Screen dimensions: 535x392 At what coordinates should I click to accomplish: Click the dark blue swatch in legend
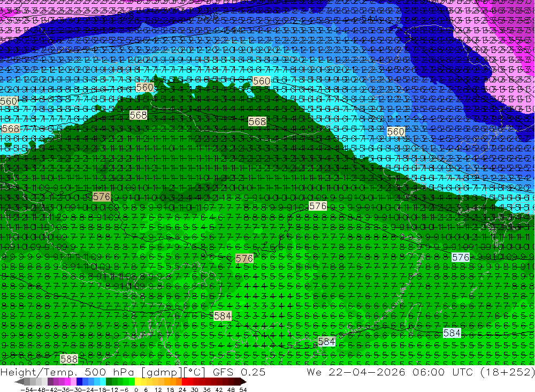click(x=79, y=382)
